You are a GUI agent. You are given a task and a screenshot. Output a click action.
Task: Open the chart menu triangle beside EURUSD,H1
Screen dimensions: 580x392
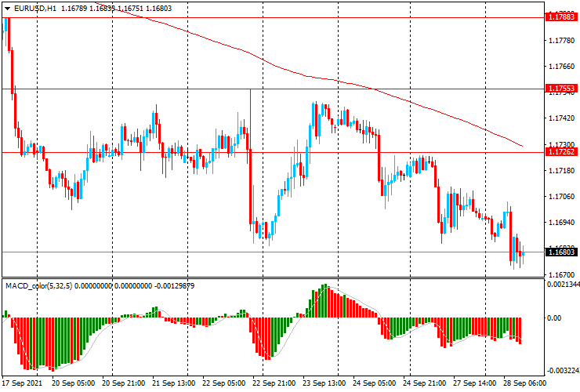[7, 9]
